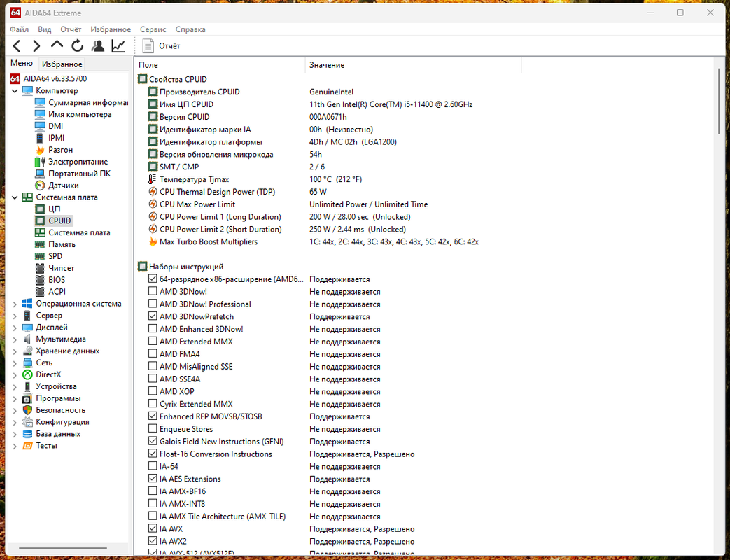The image size is (730, 560).
Task: Expand the Хранение данных node
Action: pos(15,351)
